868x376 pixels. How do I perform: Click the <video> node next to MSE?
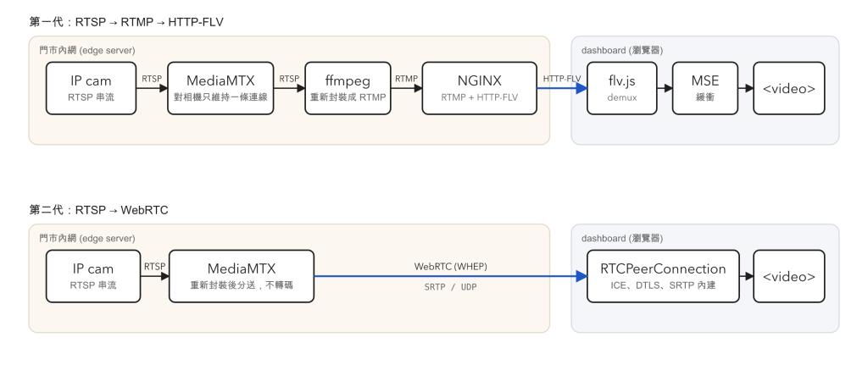789,88
